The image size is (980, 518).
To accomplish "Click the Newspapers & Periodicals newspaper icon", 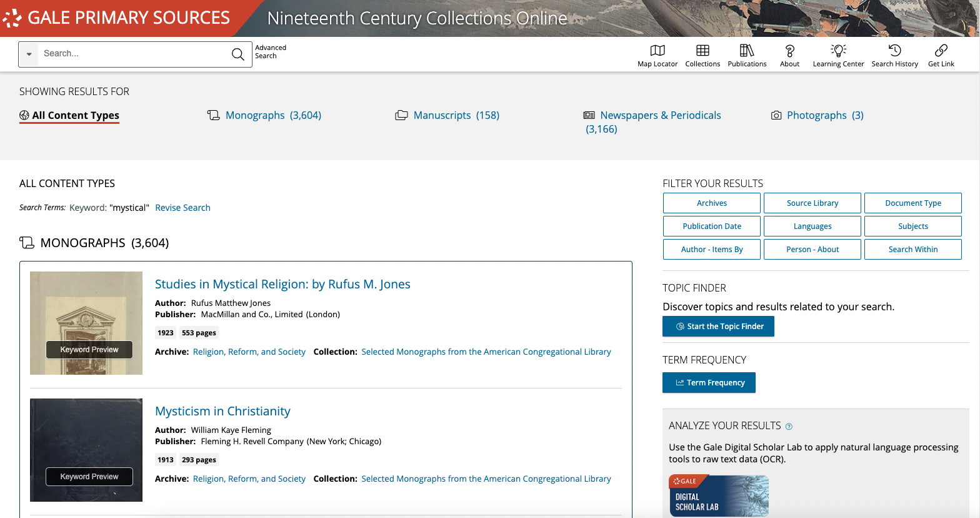I will click(x=589, y=115).
